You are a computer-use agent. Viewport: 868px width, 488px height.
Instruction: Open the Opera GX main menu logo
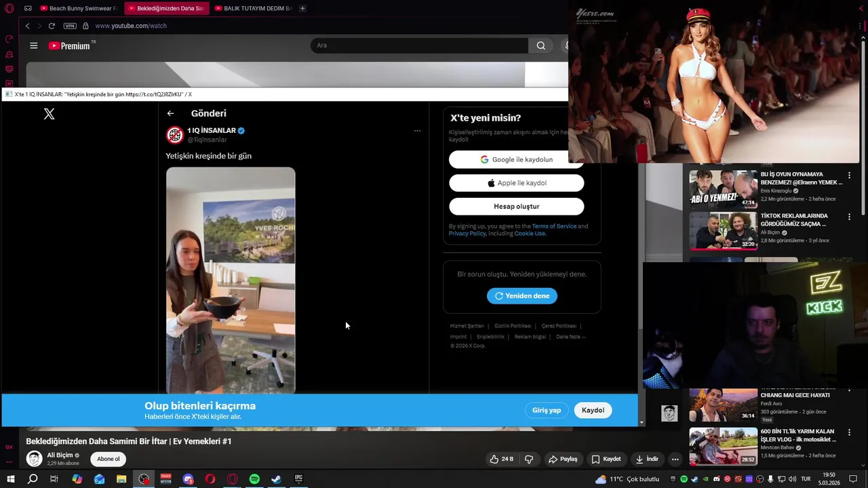(x=9, y=8)
